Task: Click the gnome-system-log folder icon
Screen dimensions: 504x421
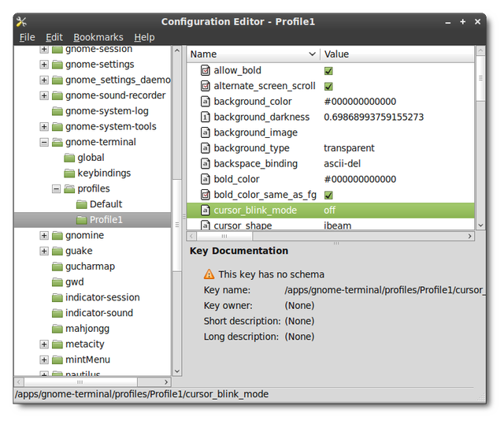Action: pyautogui.click(x=57, y=111)
